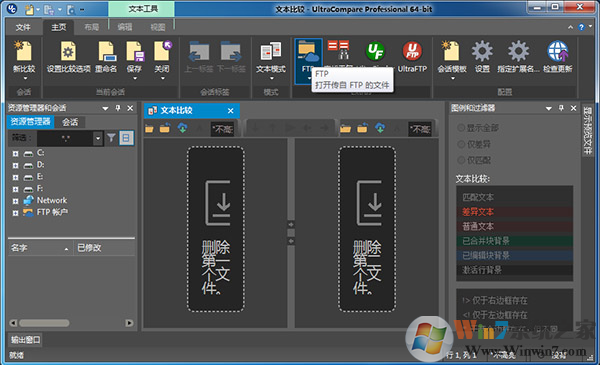Viewport: 603px width, 365px height.
Task: Collapse the ribbon with the up chevron
Action: point(570,27)
